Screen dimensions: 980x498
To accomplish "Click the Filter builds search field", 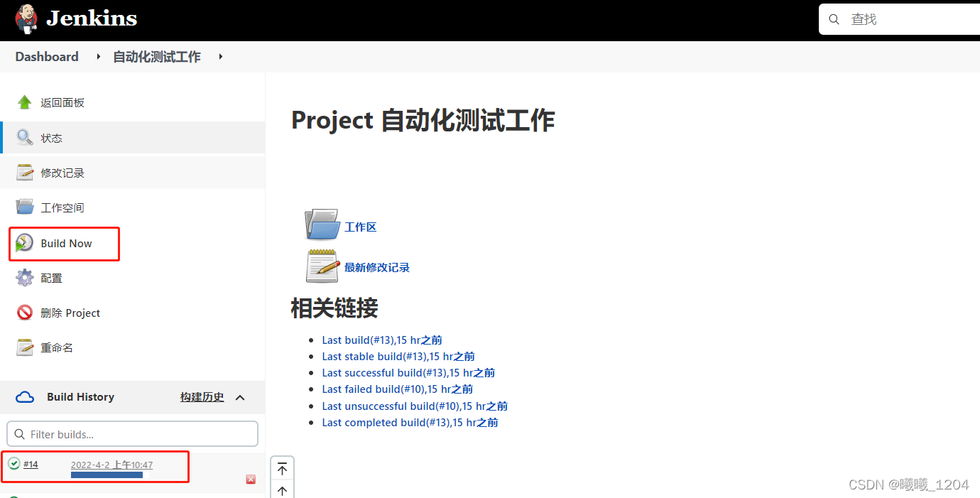I will click(x=131, y=433).
